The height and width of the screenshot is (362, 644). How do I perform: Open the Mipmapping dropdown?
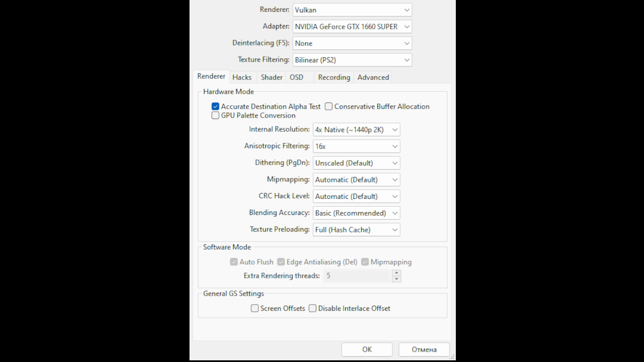click(356, 179)
